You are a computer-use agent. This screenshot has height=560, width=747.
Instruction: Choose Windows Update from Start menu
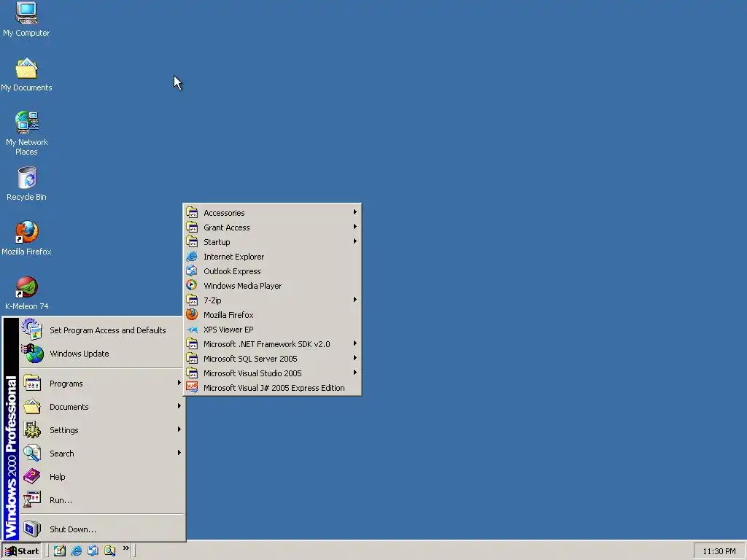101,354
